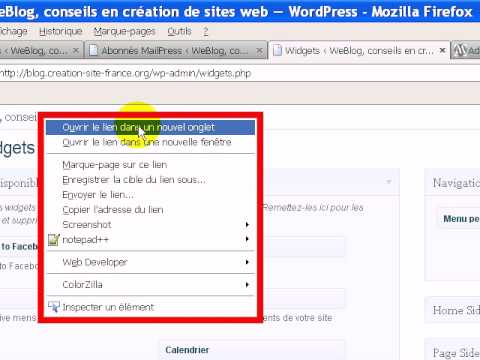The height and width of the screenshot is (360, 480).
Task: Close the Widgets tab
Action: click(x=442, y=50)
